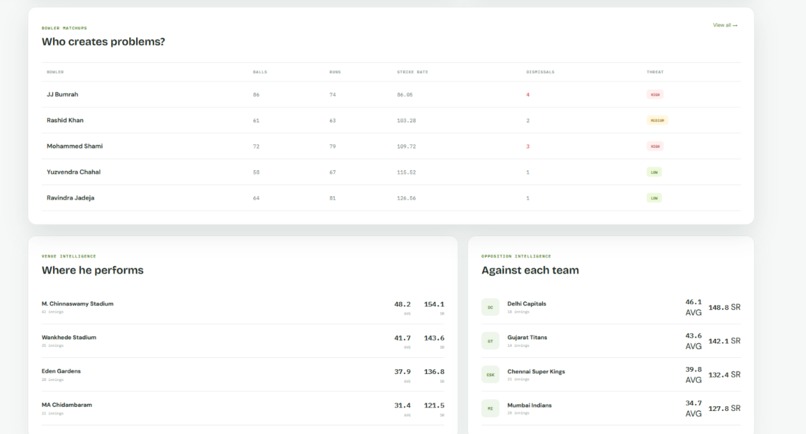Image resolution: width=806 pixels, height=434 pixels.
Task: Select the Mohammed Shami bowler name
Action: point(75,146)
